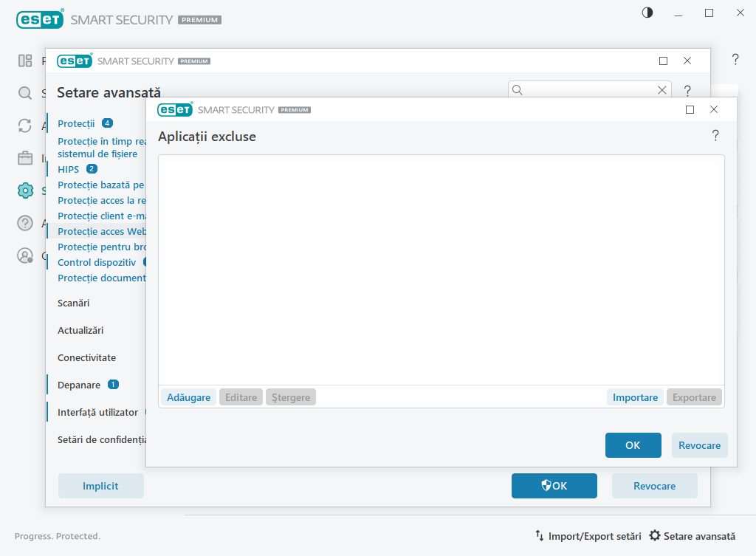The height and width of the screenshot is (556, 756).
Task: Click the Exportare button
Action: [694, 397]
